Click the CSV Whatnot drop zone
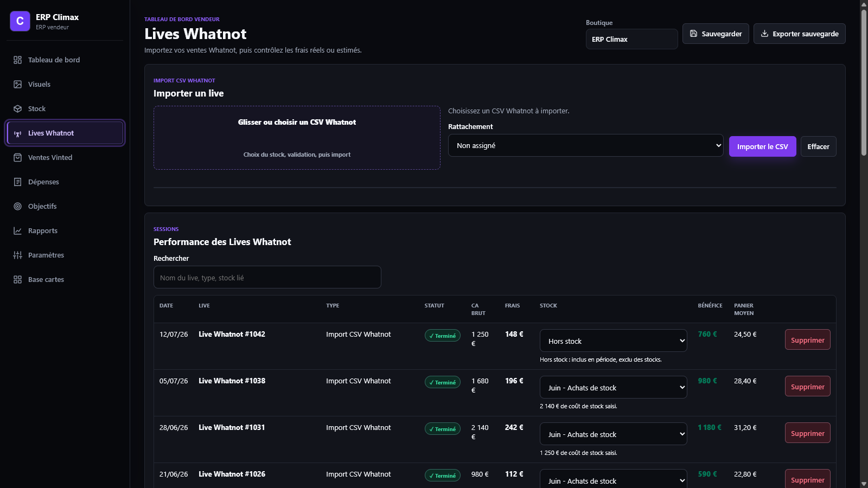The width and height of the screenshot is (868, 488). coord(297,138)
